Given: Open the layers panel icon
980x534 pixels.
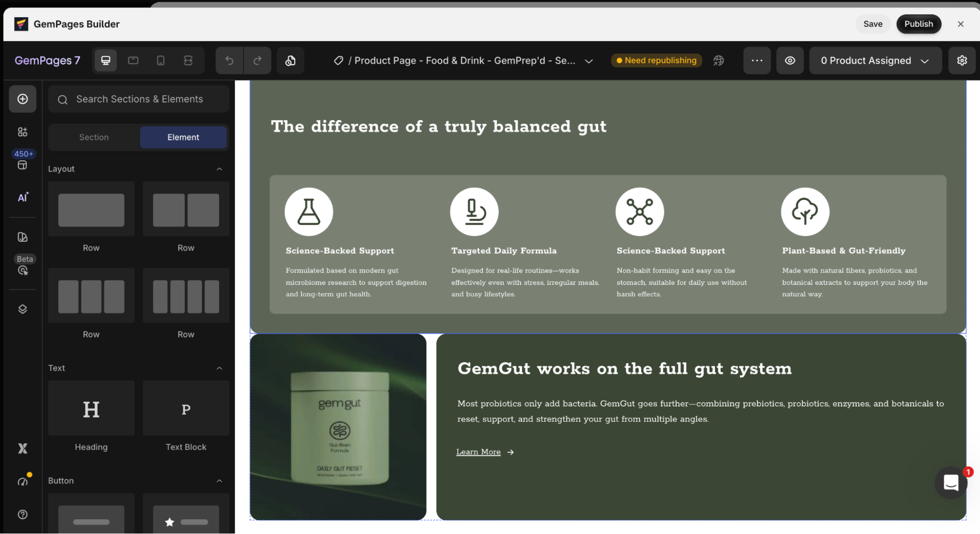Looking at the screenshot, I should pyautogui.click(x=23, y=309).
